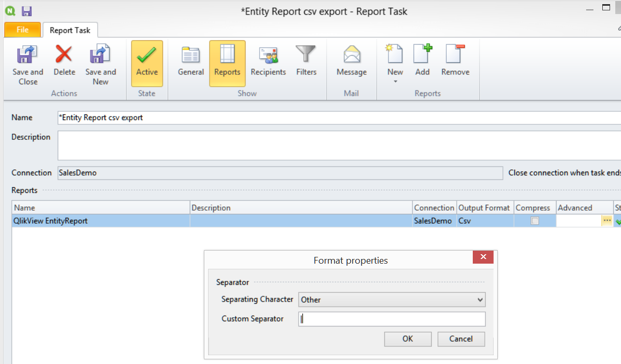Click the Save and New icon
The image size is (621, 364).
pos(100,64)
